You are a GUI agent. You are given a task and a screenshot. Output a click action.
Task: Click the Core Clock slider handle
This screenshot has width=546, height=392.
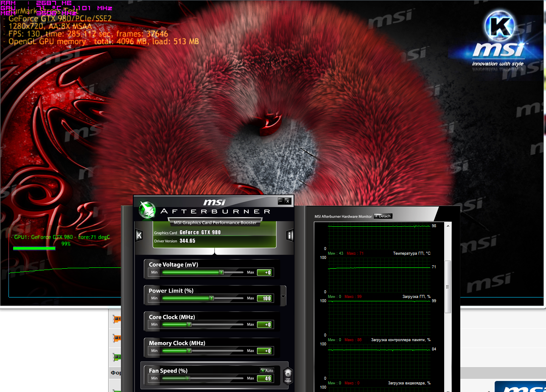(189, 325)
